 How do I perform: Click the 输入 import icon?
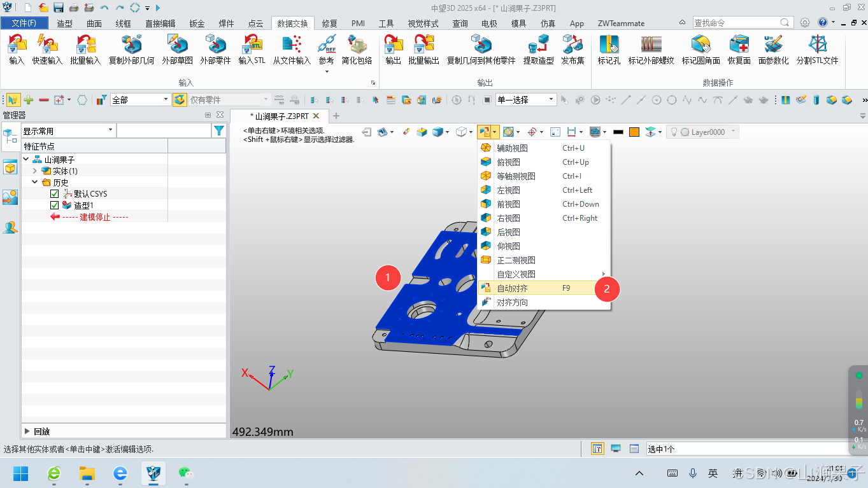(17, 45)
